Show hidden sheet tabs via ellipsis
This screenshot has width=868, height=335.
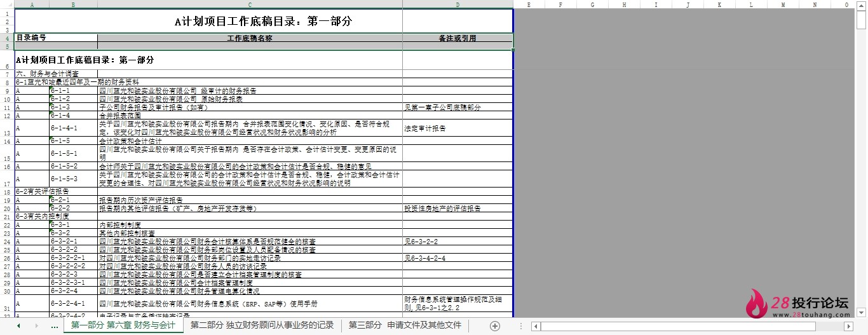click(x=55, y=325)
